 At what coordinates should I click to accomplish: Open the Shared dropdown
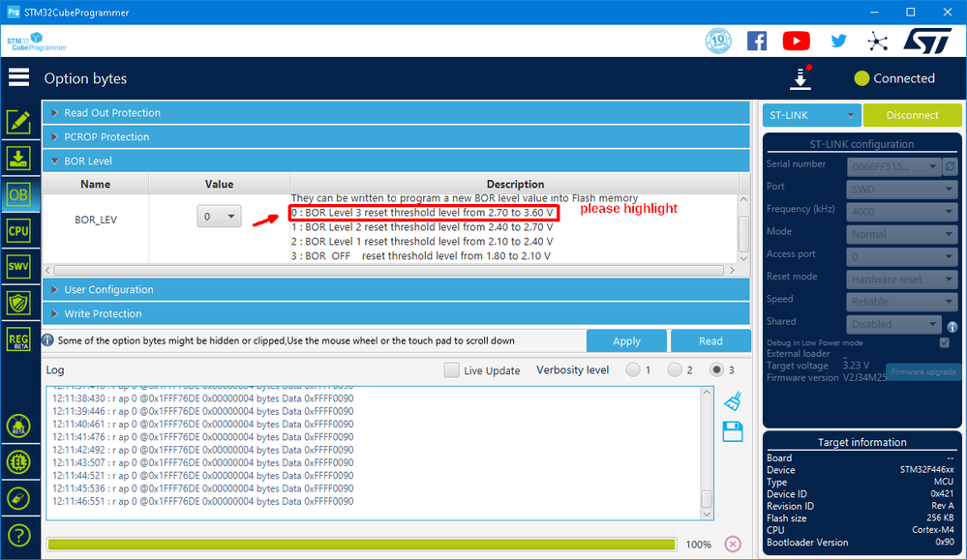coord(893,324)
